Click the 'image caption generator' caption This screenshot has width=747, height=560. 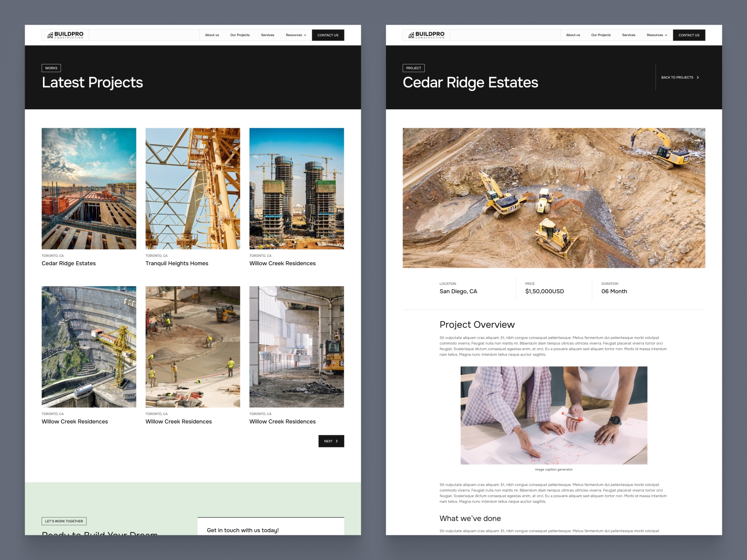[x=554, y=469]
